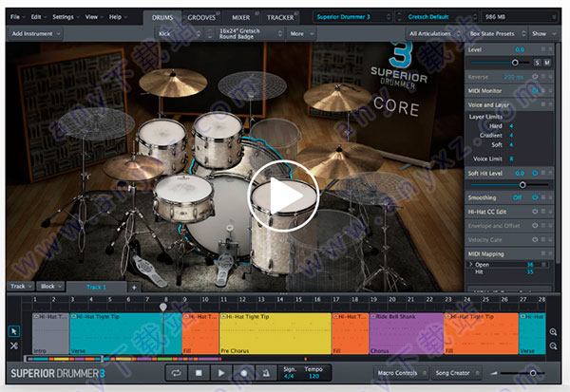Play the video overlay on the drum kit
Image resolution: width=570 pixels, height=392 pixels.
283,196
